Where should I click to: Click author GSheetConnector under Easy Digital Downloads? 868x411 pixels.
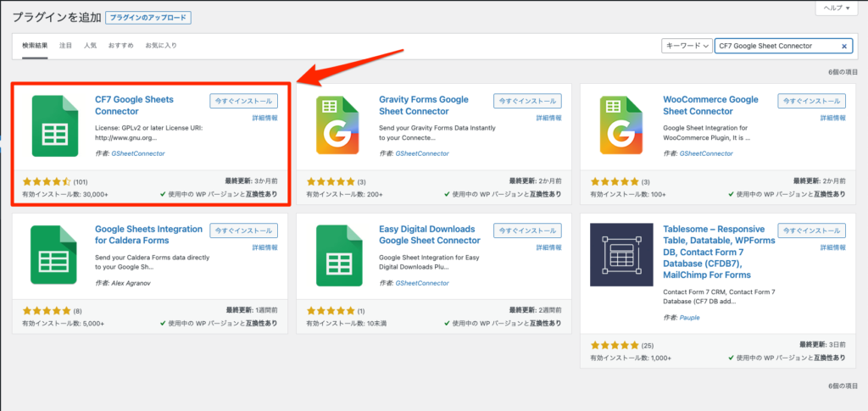point(422,283)
